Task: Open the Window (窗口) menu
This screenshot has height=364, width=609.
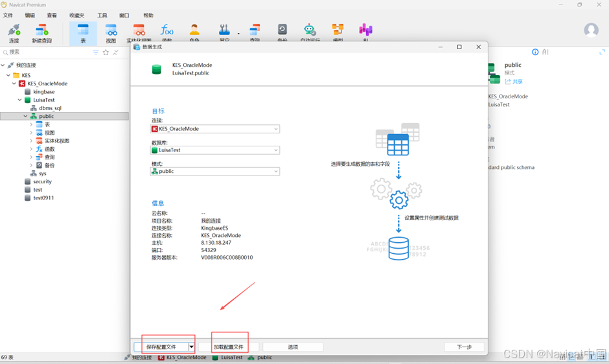Action: (x=124, y=15)
